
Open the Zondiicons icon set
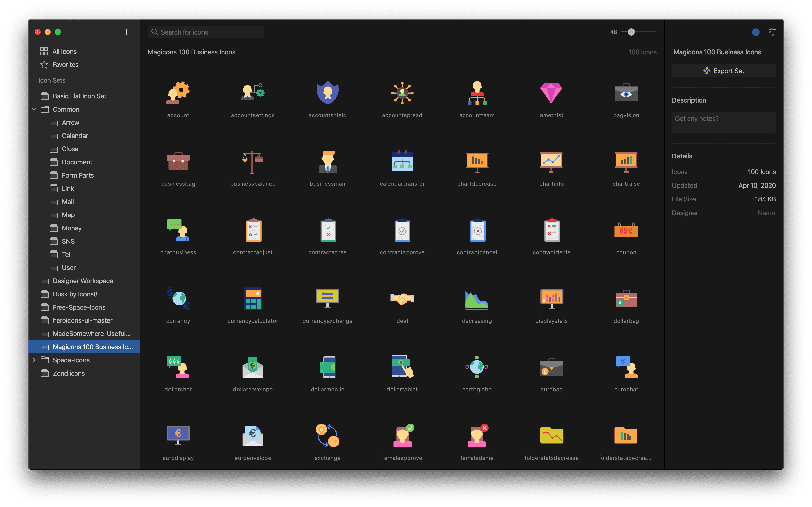point(69,373)
